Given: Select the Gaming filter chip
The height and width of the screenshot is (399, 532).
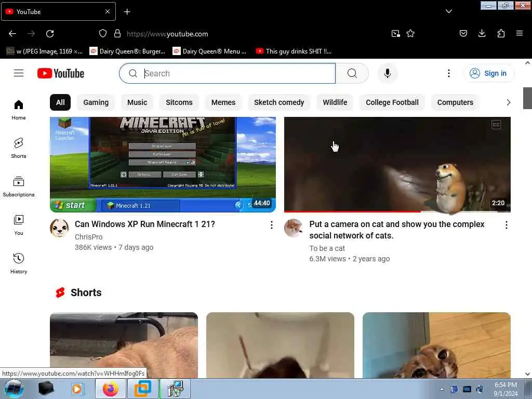Looking at the screenshot, I should 96,102.
